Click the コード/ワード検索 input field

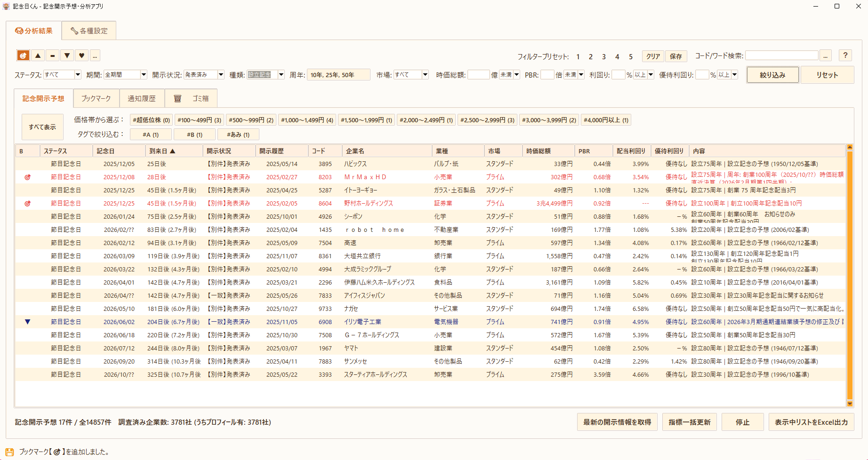point(781,55)
